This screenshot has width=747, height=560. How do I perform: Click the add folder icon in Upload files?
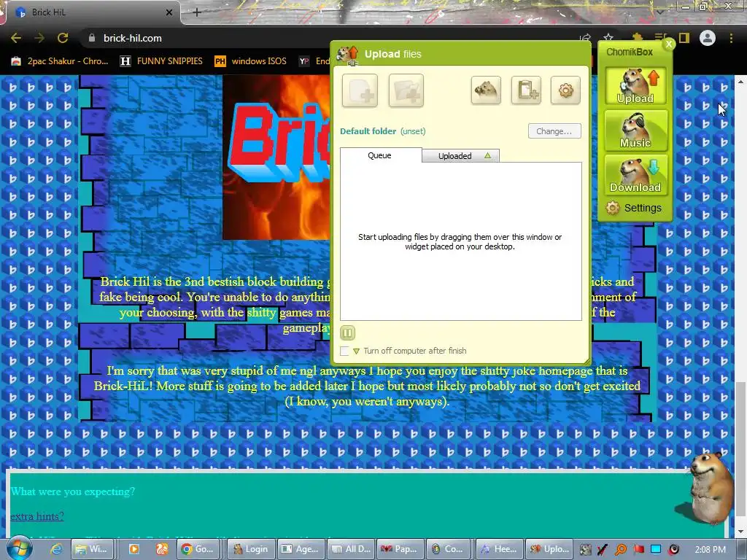[x=406, y=90]
